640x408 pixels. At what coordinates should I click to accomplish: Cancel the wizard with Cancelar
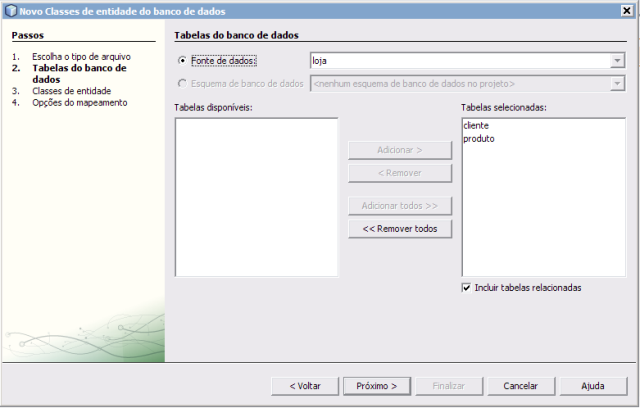pyautogui.click(x=520, y=385)
